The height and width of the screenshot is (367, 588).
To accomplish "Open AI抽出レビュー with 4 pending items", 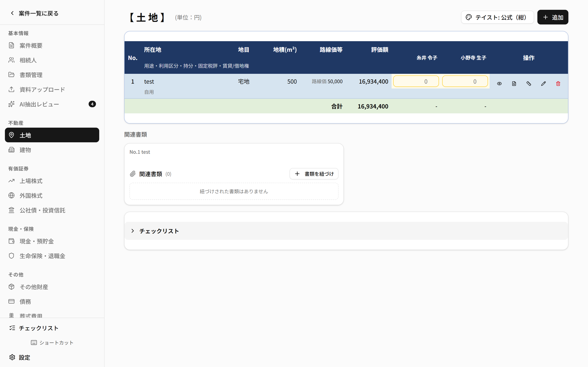I will pyautogui.click(x=39, y=104).
